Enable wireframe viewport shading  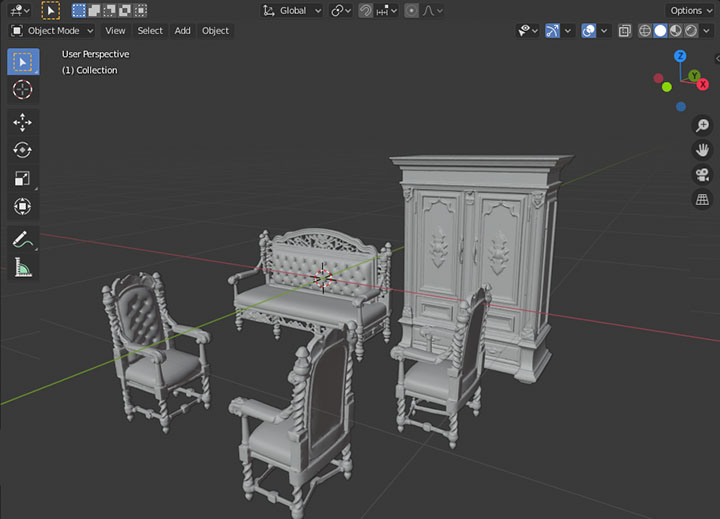[x=643, y=31]
